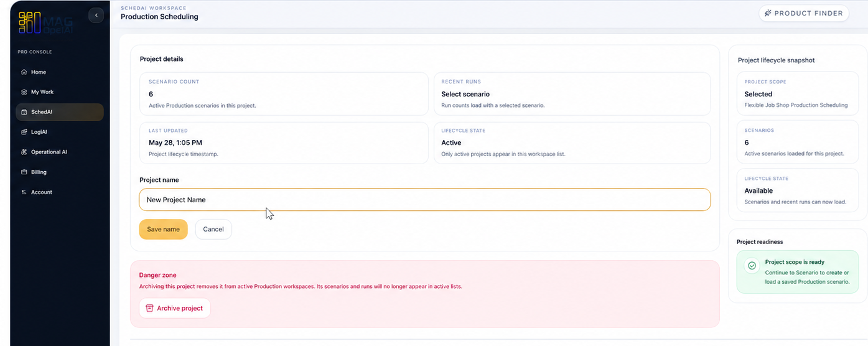Click the 'Flexible Job Shop Production Scheduling' text
The width and height of the screenshot is (868, 346).
coord(796,105)
